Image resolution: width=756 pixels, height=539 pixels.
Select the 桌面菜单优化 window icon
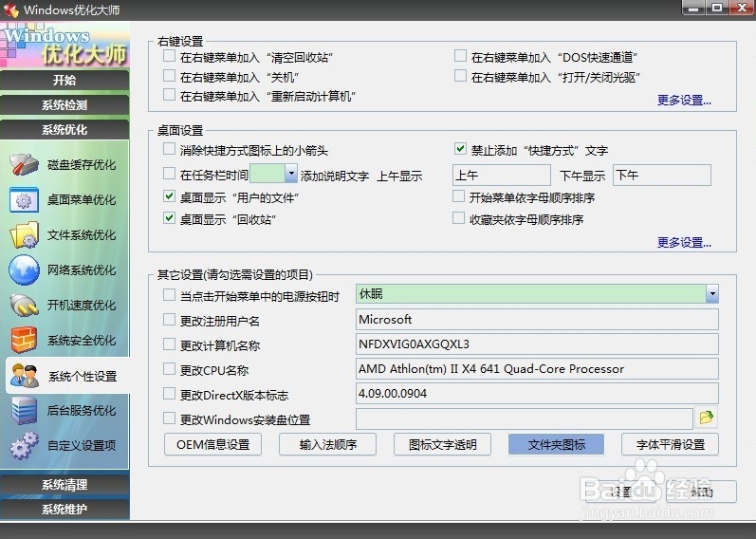coord(24,200)
